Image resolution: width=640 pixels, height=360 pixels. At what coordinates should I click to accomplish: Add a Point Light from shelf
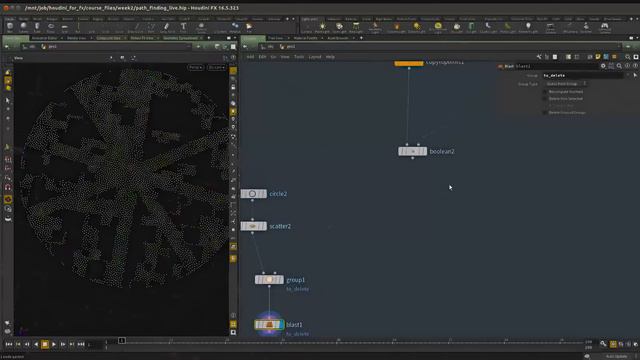322,27
